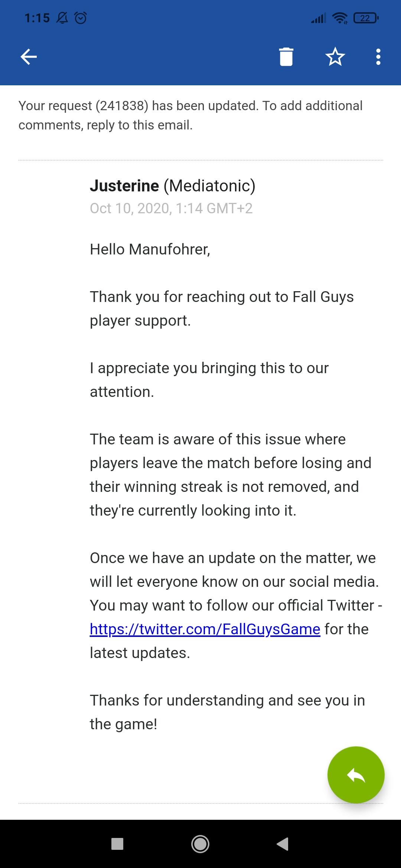401x868 pixels.
Task: Star this email message
Action: (x=335, y=57)
